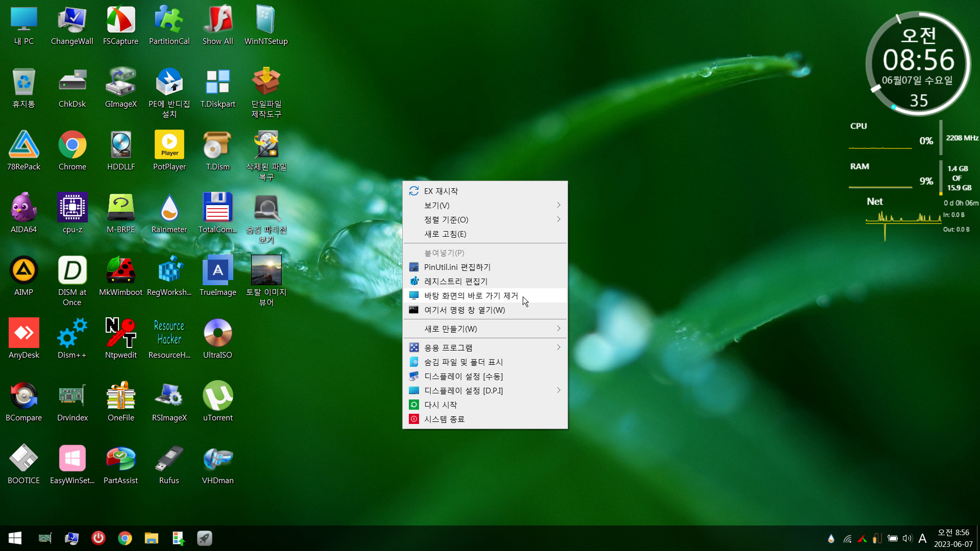Viewport: 980px width, 551px height.
Task: Select 디스플레이 설정 [수동] entry
Action: pyautogui.click(x=485, y=376)
